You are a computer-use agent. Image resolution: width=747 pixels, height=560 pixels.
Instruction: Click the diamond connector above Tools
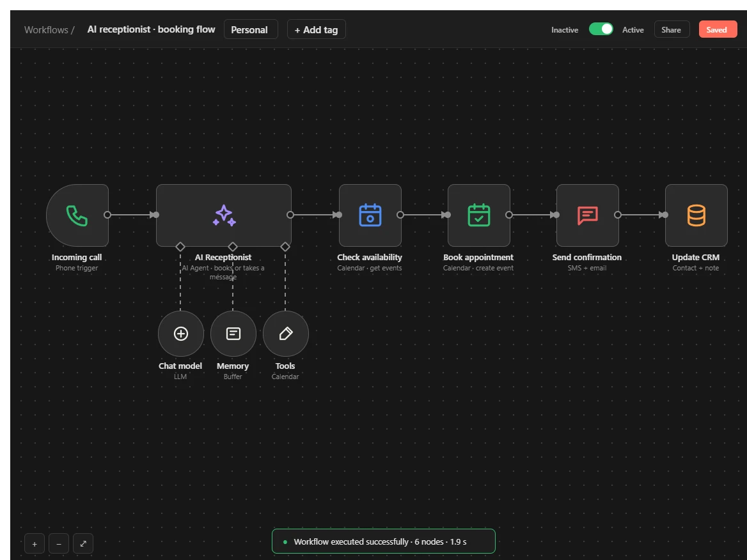pyautogui.click(x=285, y=247)
